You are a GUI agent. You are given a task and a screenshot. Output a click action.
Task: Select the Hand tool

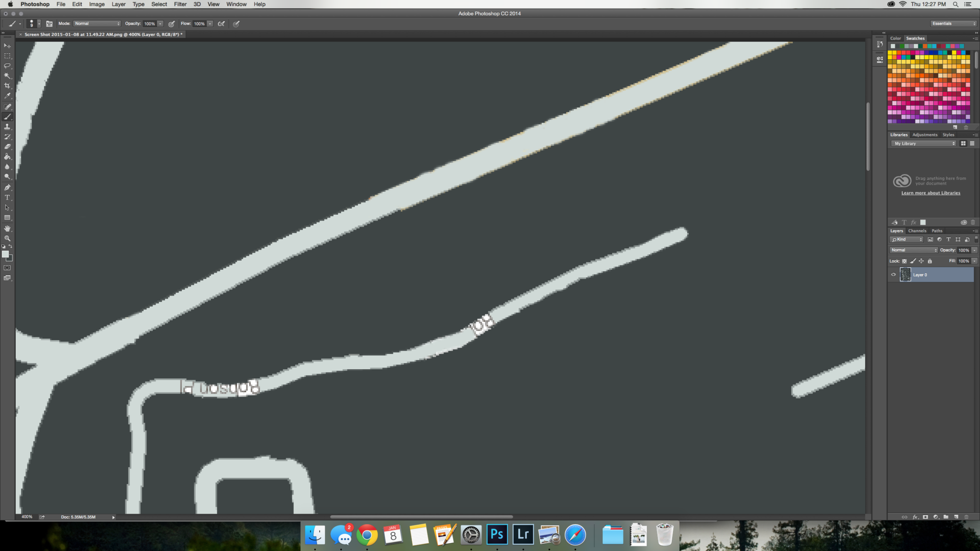[x=7, y=228]
